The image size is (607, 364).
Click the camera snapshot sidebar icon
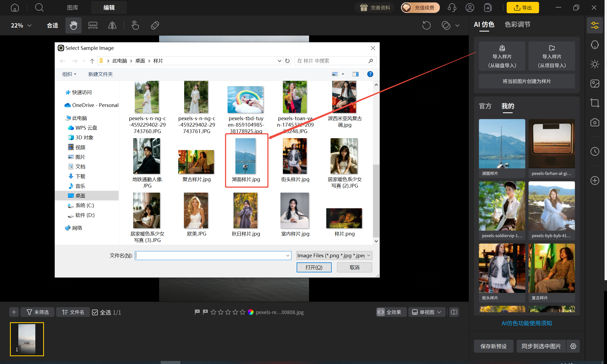[x=595, y=122]
